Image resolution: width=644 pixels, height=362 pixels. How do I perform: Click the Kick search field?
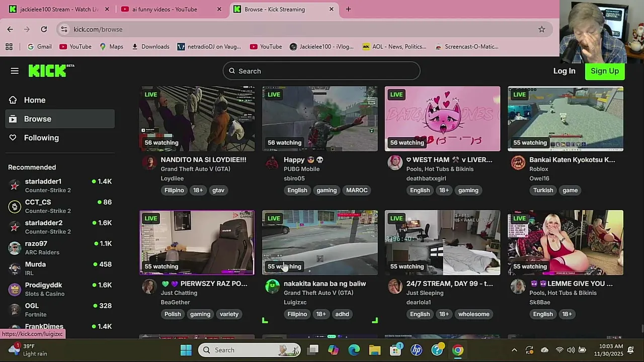coord(321,71)
